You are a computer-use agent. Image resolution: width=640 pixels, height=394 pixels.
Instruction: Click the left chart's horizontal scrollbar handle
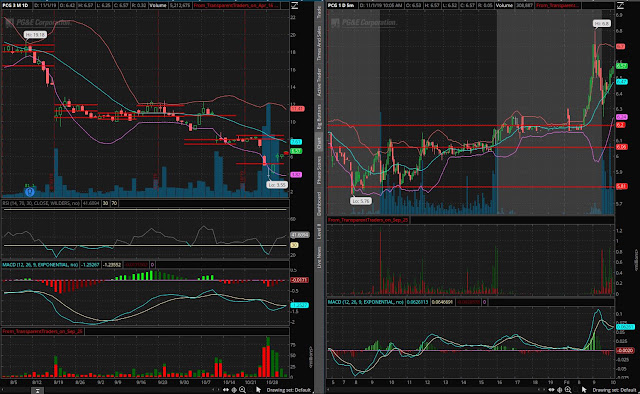tap(37, 391)
